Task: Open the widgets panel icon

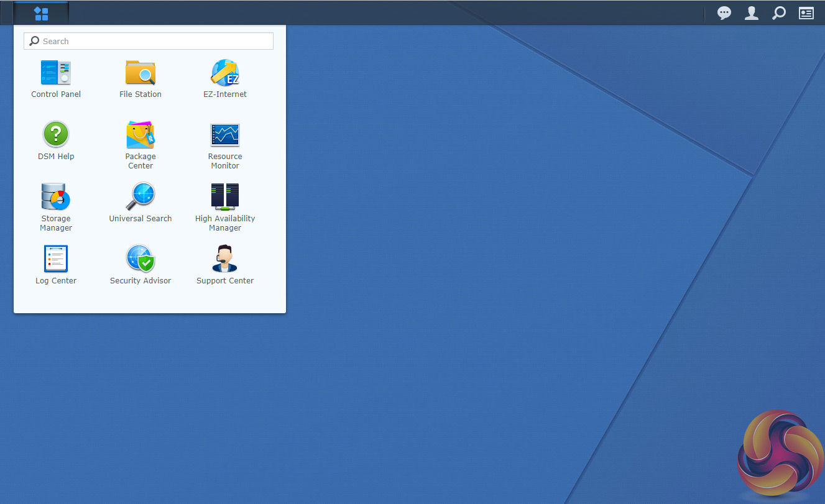Action: [x=806, y=13]
